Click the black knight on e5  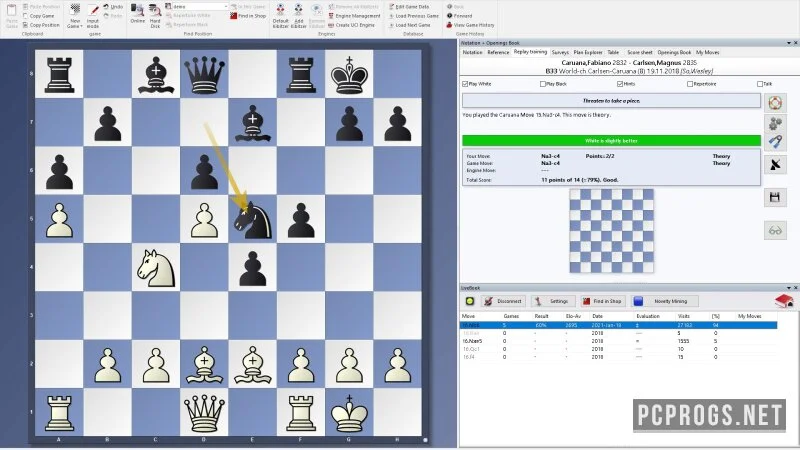coord(252,220)
